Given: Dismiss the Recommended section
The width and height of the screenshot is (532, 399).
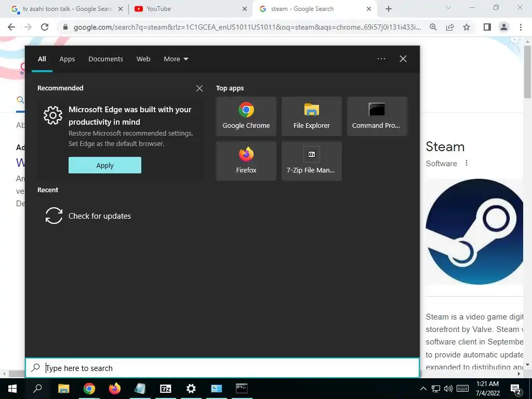Looking at the screenshot, I should tap(199, 88).
